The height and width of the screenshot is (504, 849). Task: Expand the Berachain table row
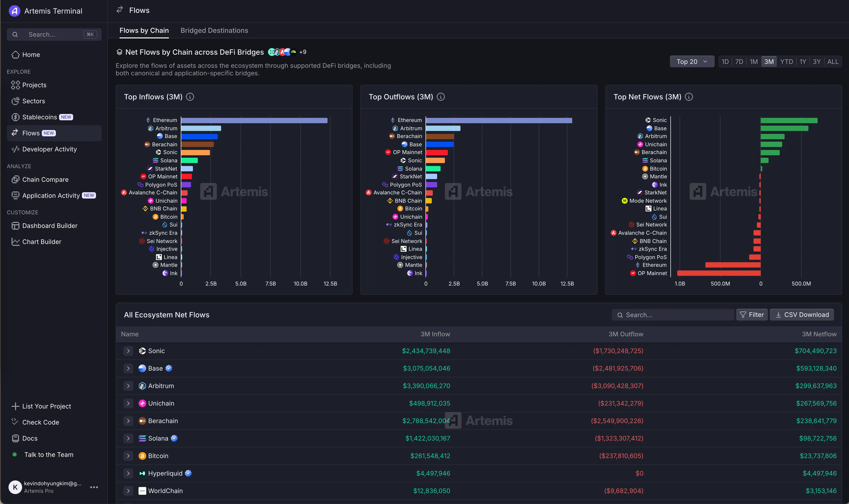pos(128,421)
